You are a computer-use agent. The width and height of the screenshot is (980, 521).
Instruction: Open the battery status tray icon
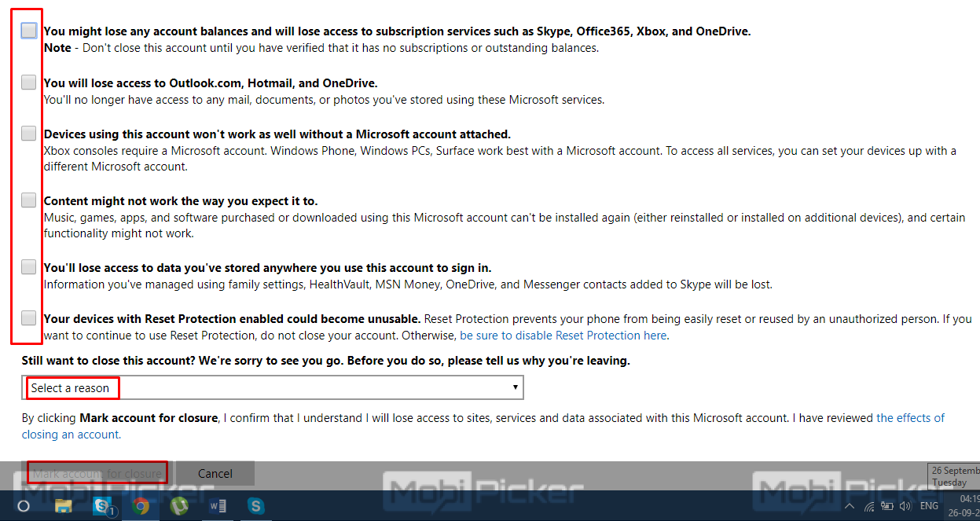coord(887,506)
